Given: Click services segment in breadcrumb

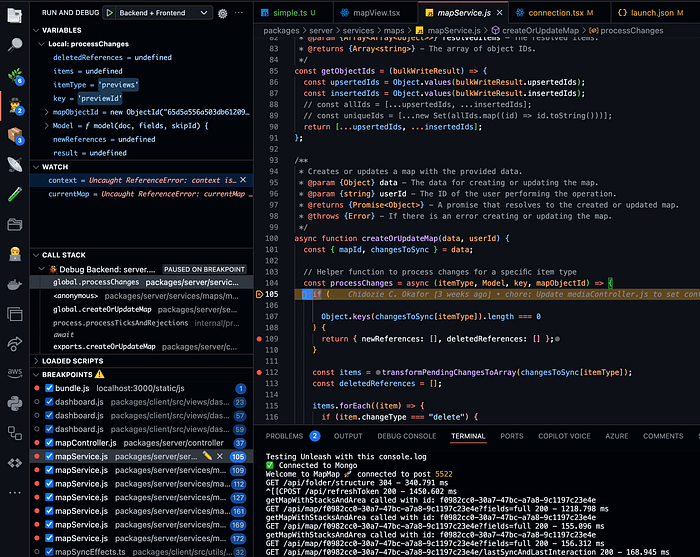Looking at the screenshot, I should tap(358, 30).
